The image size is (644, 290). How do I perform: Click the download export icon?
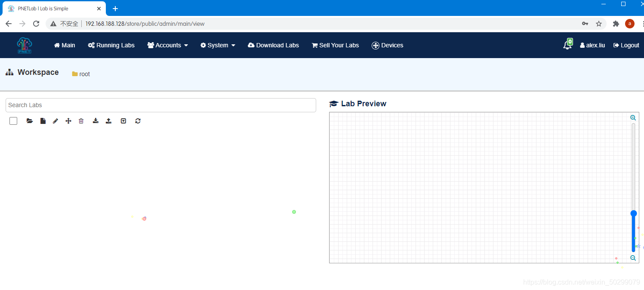pyautogui.click(x=96, y=121)
